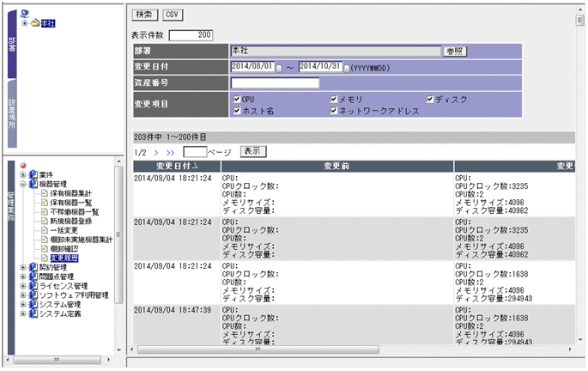
Task: Expand the 本社 department tree node
Action: (25, 23)
